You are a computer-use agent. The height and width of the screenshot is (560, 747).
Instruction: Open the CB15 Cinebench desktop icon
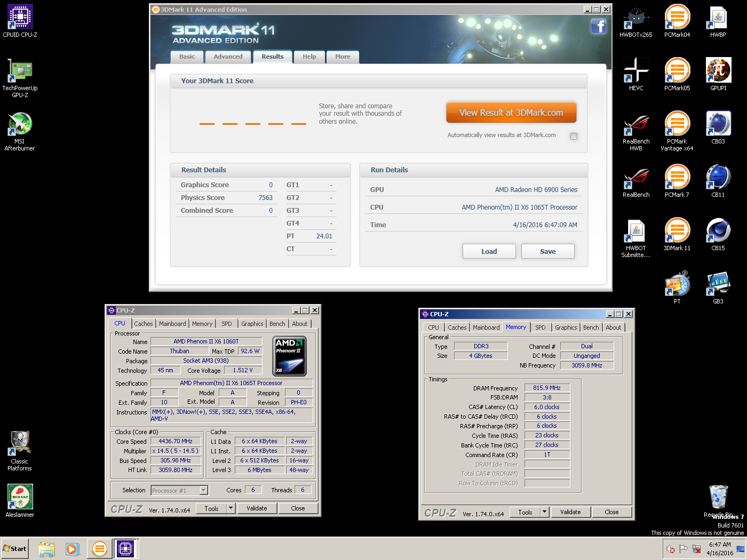718,234
